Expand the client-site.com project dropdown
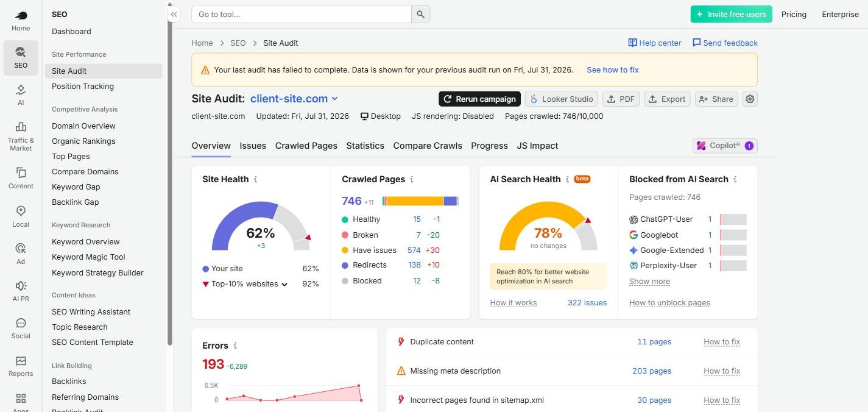This screenshot has height=412, width=868. coord(334,99)
